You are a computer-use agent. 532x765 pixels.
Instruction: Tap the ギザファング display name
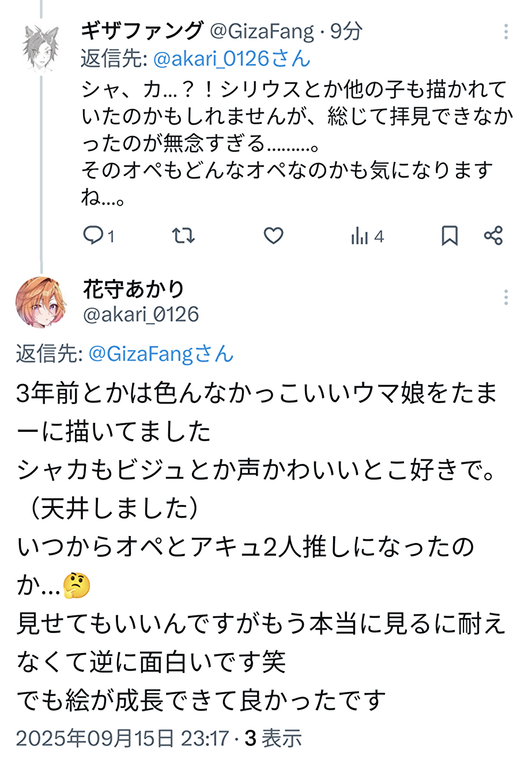[x=142, y=31]
